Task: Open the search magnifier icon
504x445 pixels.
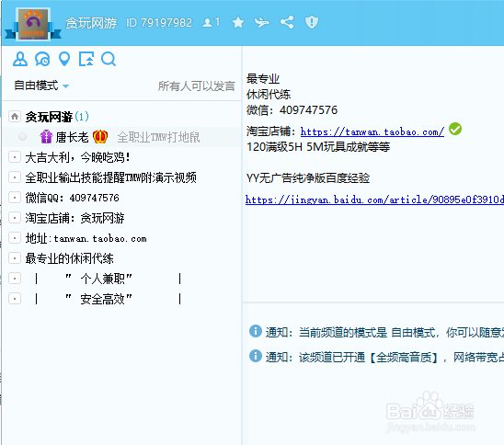Action: click(x=109, y=59)
